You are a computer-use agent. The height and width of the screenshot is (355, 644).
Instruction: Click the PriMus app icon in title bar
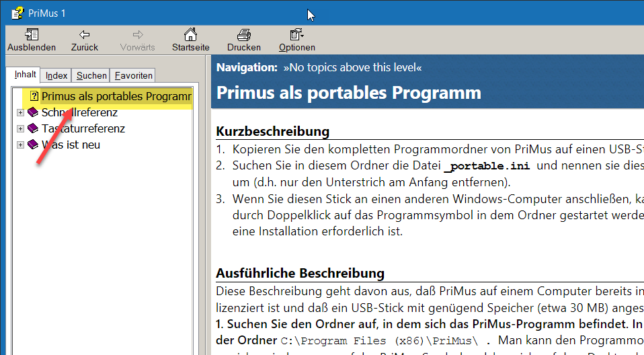coord(17,13)
